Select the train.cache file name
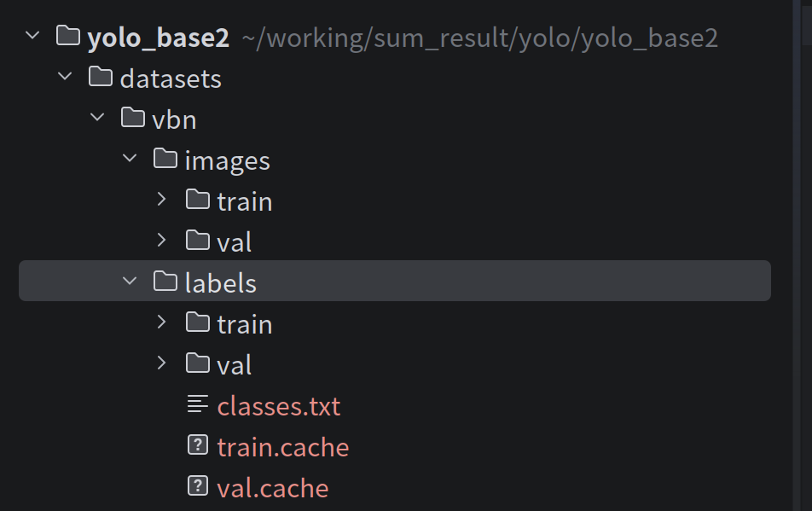The height and width of the screenshot is (511, 812). (283, 446)
